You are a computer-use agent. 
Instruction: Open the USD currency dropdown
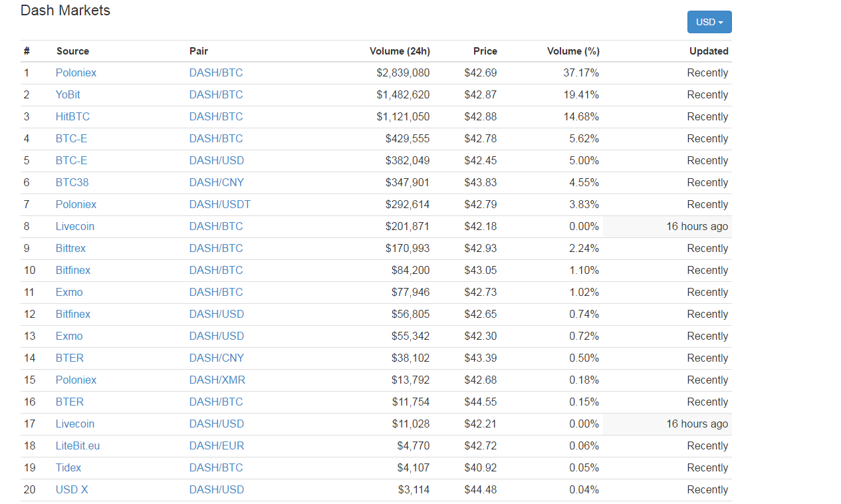(709, 22)
